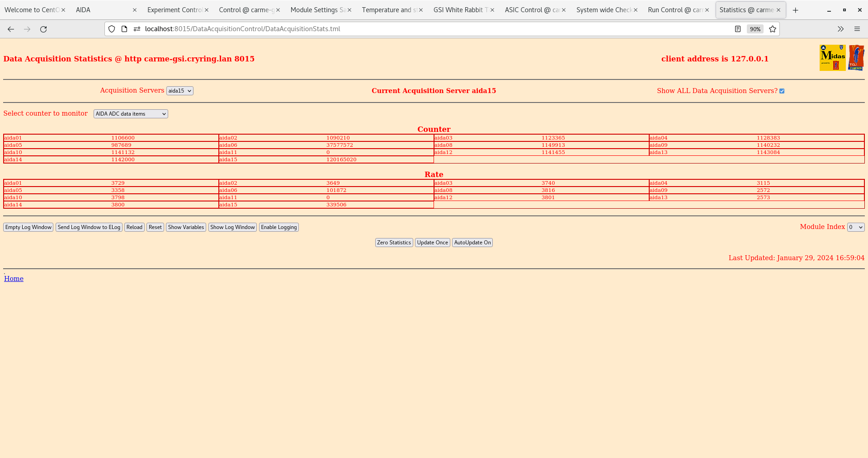This screenshot has width=868, height=458.
Task: Click the toolbar overflow chevron icon
Action: (840, 29)
